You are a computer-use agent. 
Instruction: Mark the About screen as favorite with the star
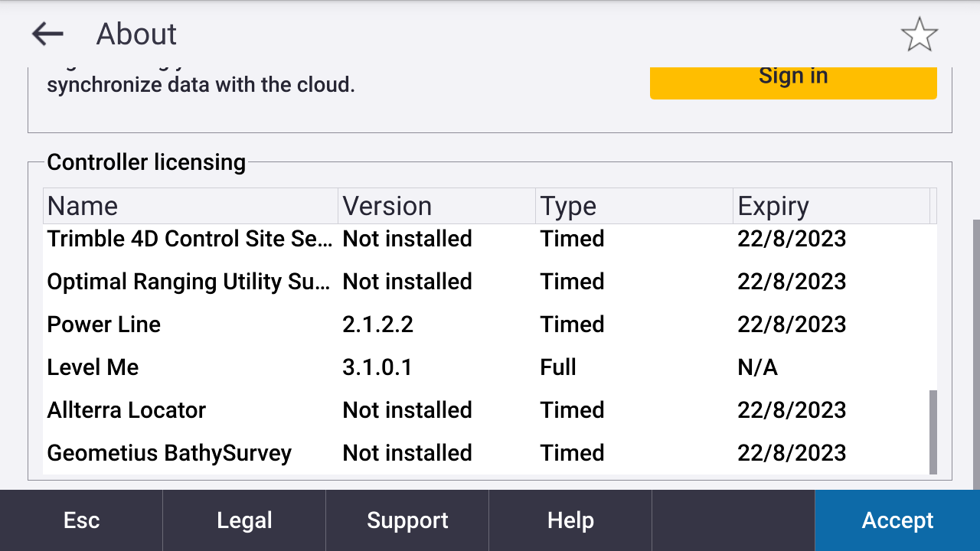[x=919, y=34]
